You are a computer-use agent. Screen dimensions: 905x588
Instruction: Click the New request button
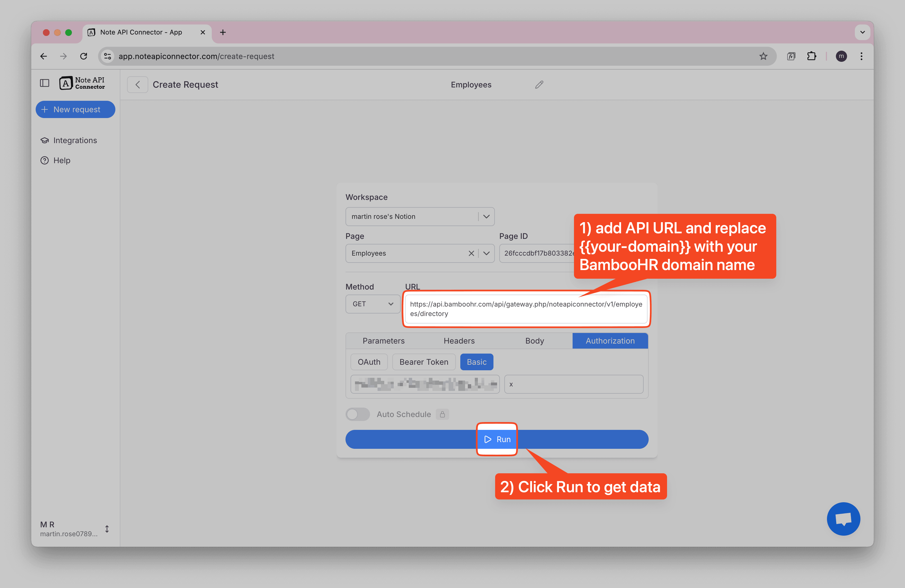click(75, 109)
